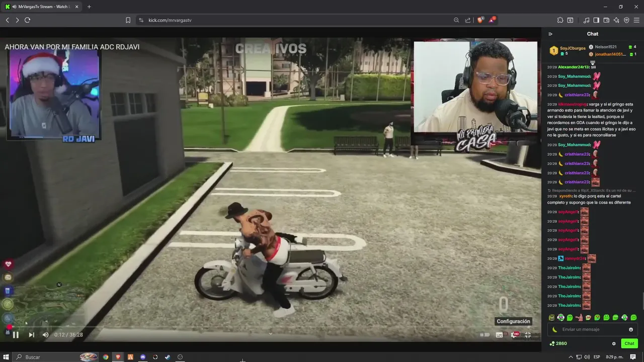Click the zoom-out magnifier in address bar

[456, 20]
